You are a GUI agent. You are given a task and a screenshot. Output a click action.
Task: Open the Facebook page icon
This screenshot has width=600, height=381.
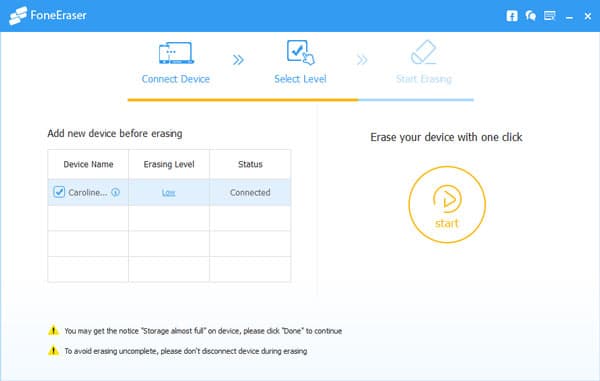pyautogui.click(x=512, y=16)
